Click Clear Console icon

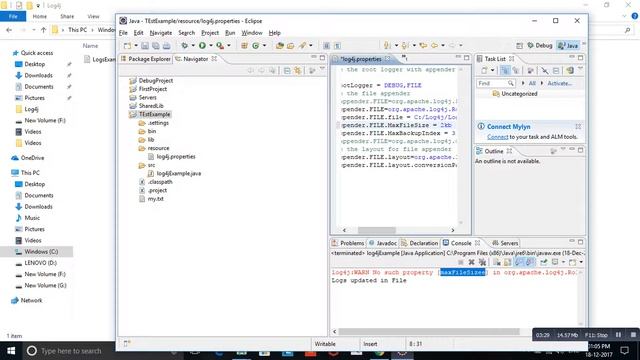497,262
